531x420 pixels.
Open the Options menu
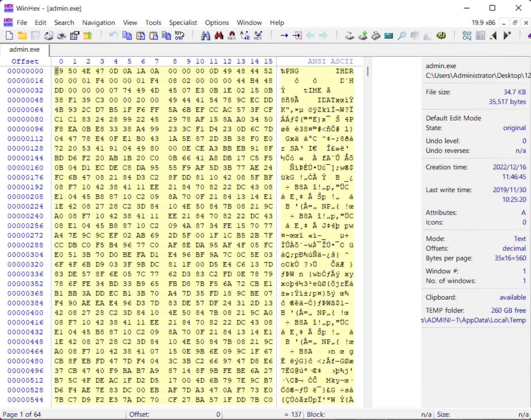click(217, 22)
